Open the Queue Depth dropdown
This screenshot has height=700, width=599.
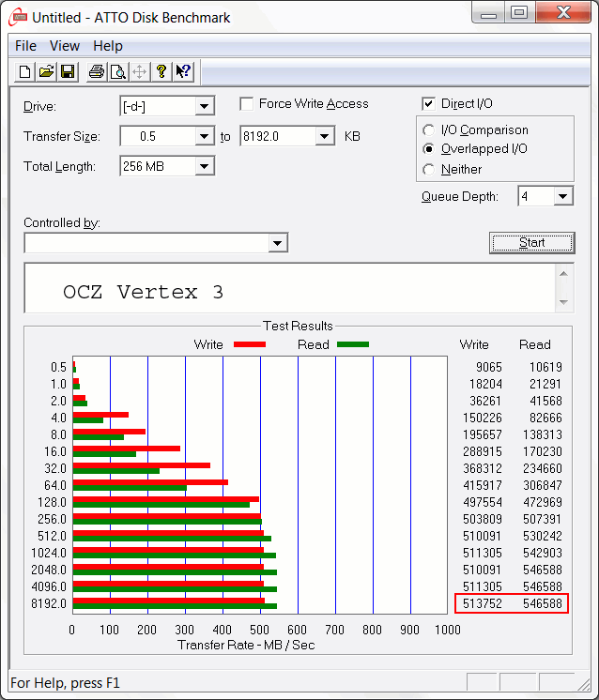click(562, 197)
